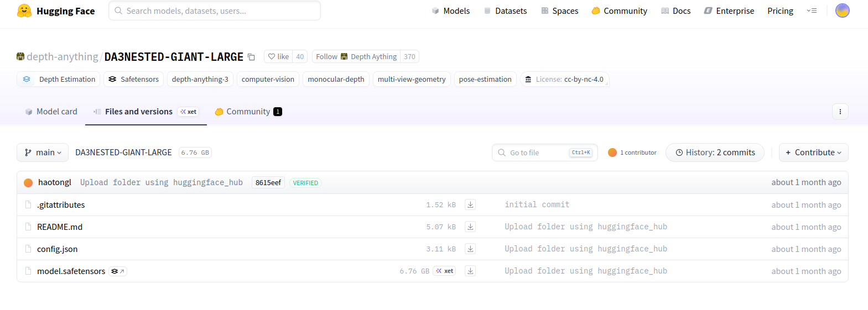Open Spaces in top navigation
The width and height of the screenshot is (868, 310).
(559, 10)
